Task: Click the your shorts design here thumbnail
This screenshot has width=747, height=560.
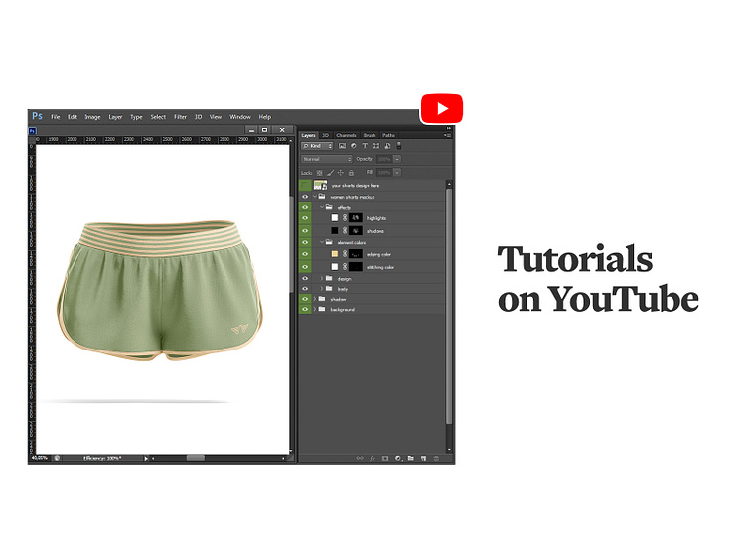Action: point(320,185)
